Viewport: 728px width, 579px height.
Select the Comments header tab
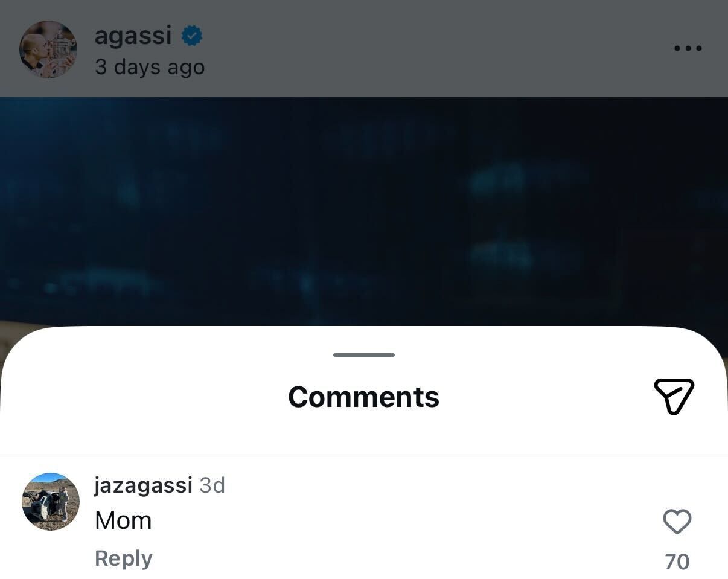coord(363,397)
